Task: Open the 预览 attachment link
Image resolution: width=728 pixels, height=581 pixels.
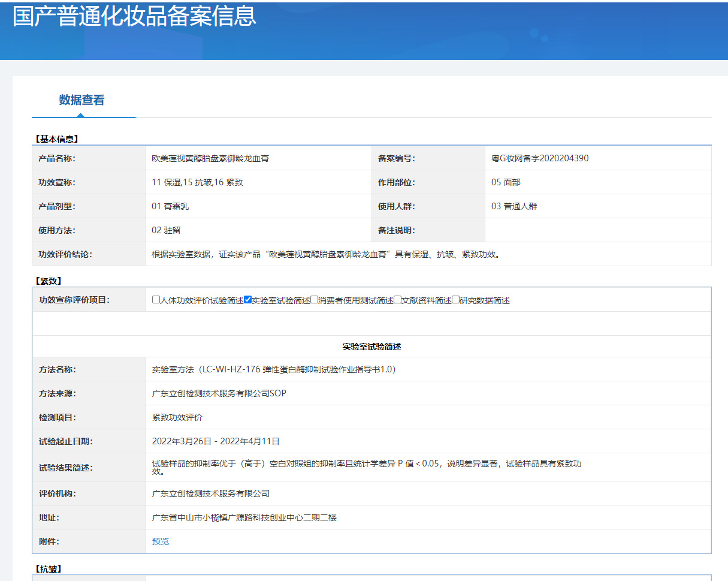Action: [x=161, y=541]
